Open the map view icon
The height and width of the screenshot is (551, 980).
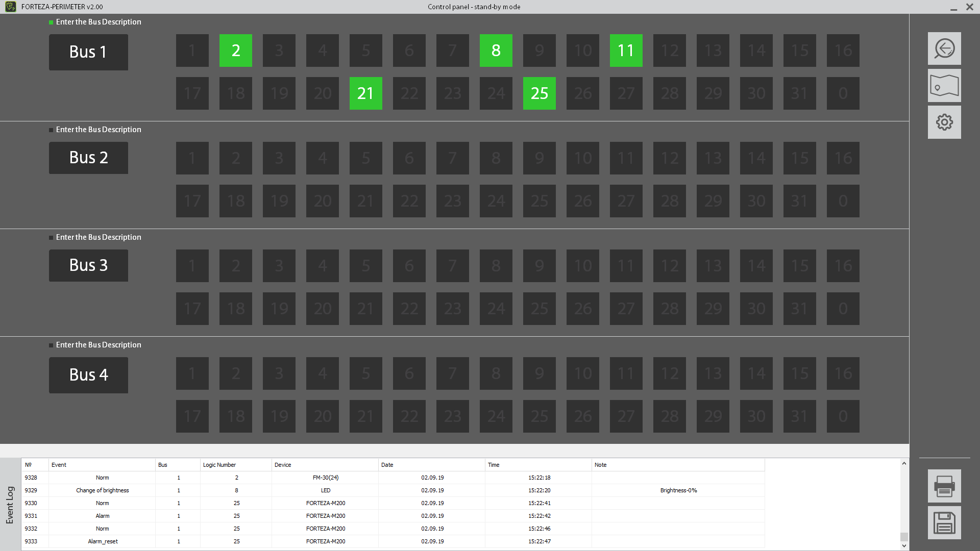pyautogui.click(x=944, y=85)
